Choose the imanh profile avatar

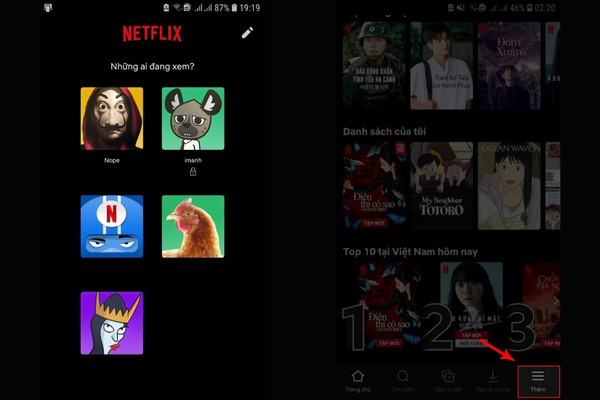(x=193, y=118)
